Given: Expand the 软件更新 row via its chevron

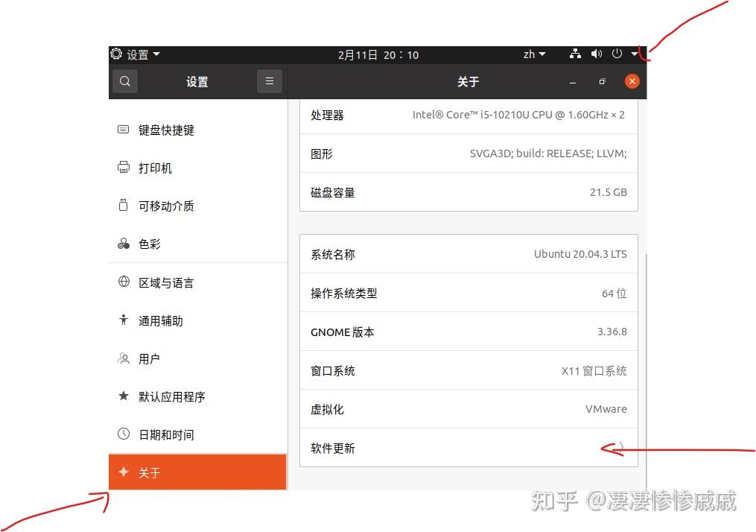Looking at the screenshot, I should [621, 446].
